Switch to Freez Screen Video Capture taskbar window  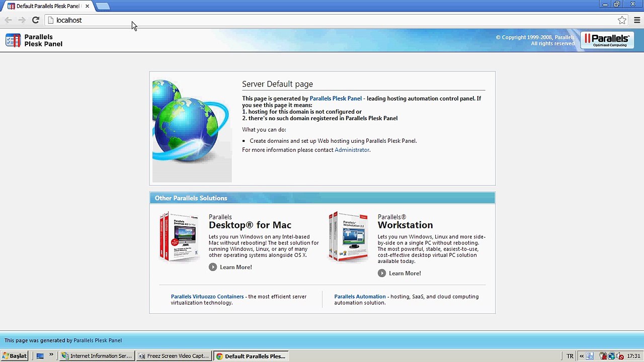(x=174, y=356)
